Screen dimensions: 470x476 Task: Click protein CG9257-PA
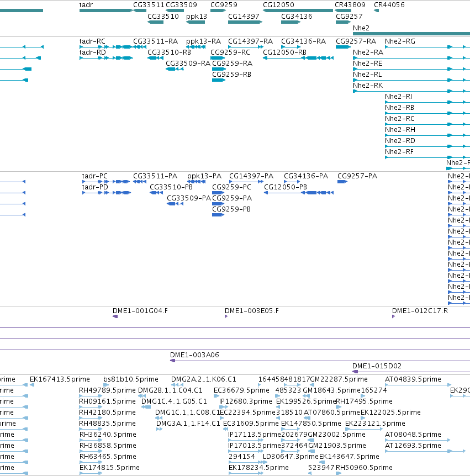pos(357,176)
